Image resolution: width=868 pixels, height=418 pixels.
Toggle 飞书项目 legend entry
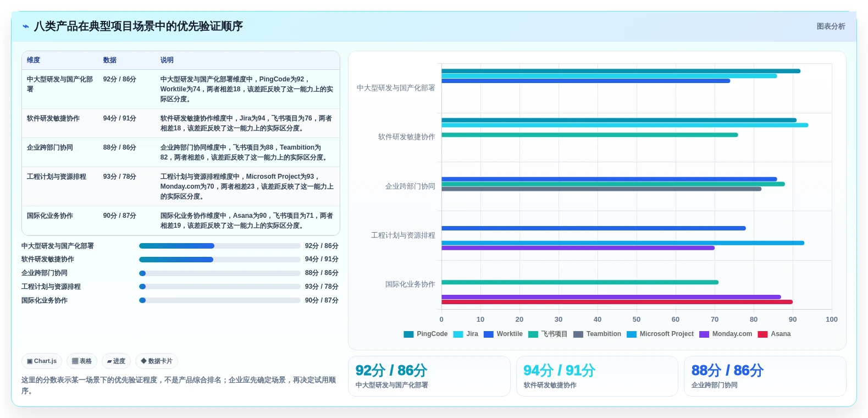click(x=548, y=334)
